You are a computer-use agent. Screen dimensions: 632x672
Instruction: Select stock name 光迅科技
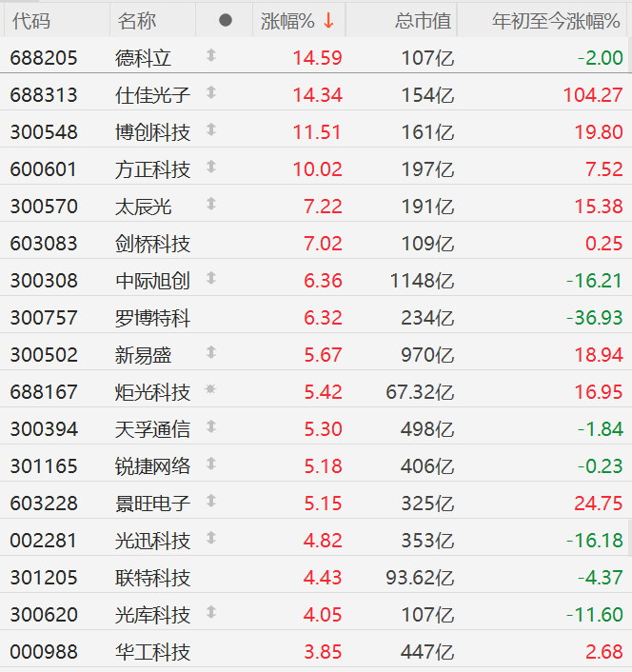click(152, 541)
